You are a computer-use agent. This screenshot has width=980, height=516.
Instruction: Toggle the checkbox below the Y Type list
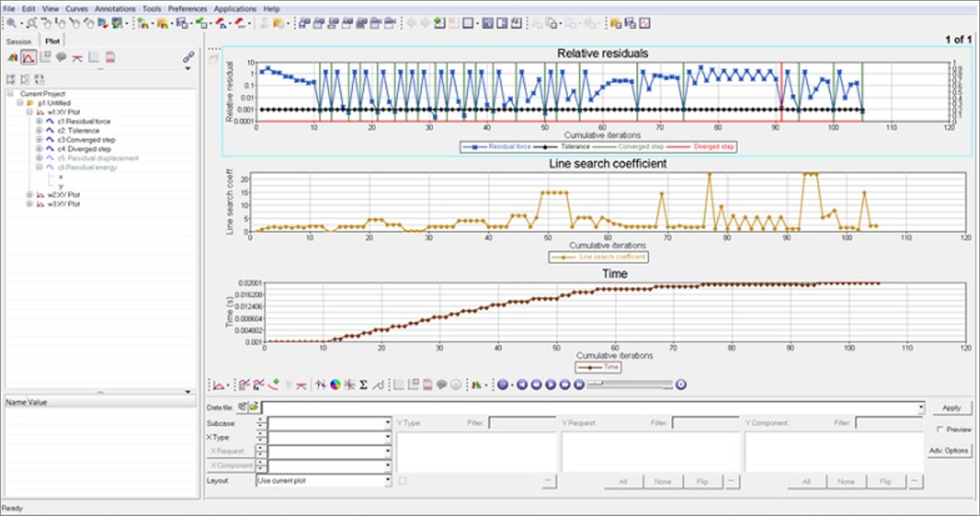(403, 481)
